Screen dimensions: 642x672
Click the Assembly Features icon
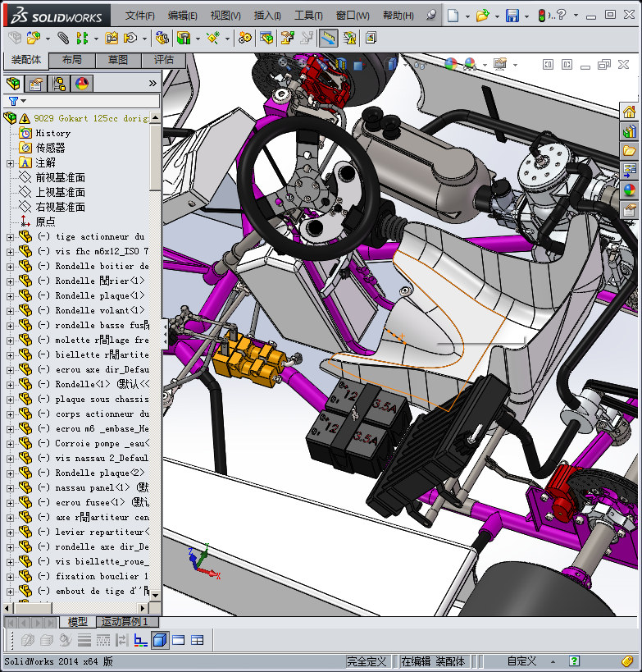pyautogui.click(x=184, y=38)
